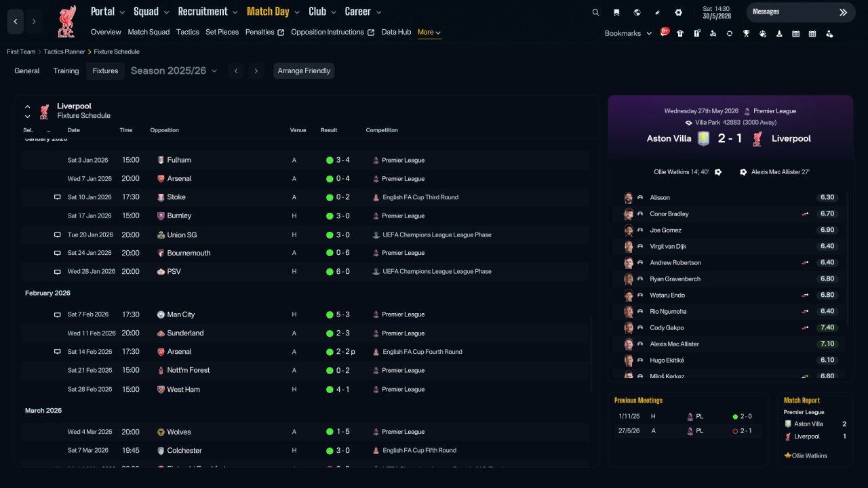
Task: Open the Overview submenu item
Action: point(106,32)
